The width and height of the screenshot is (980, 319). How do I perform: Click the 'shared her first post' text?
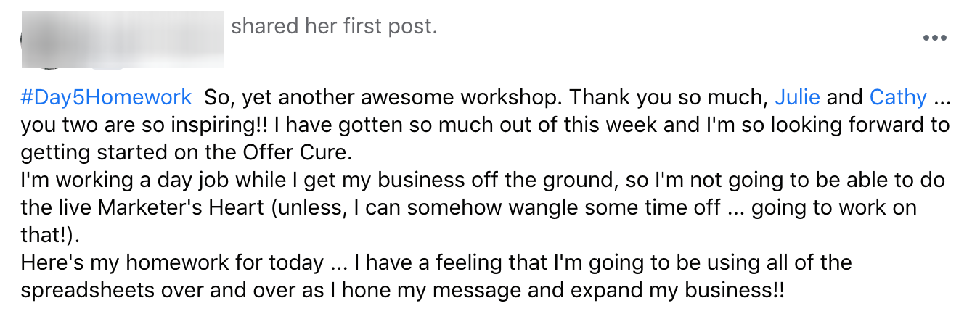334,28
